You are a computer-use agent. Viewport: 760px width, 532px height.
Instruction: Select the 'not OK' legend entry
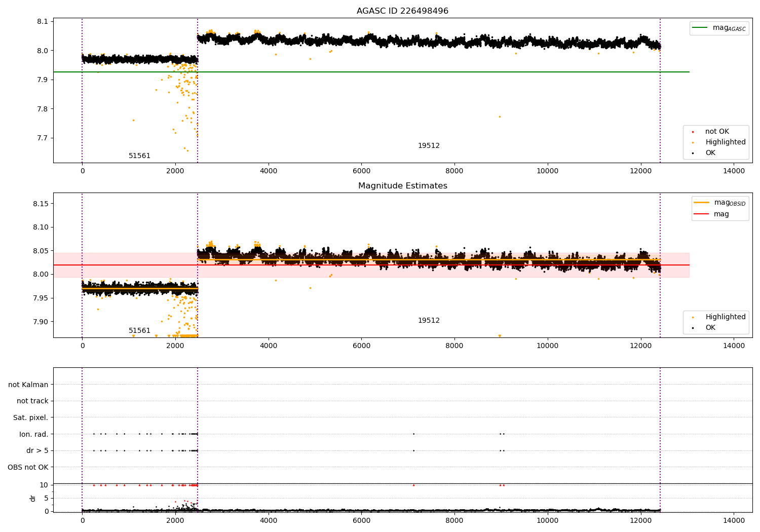(x=717, y=131)
